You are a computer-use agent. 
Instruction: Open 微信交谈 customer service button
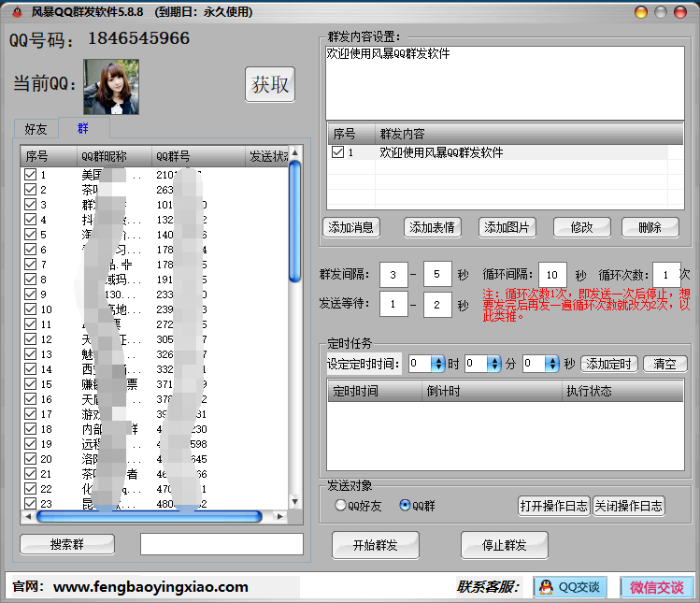657,587
